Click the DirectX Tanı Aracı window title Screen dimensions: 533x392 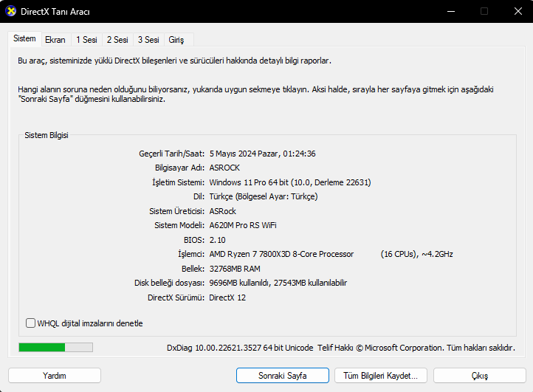[x=55, y=12]
